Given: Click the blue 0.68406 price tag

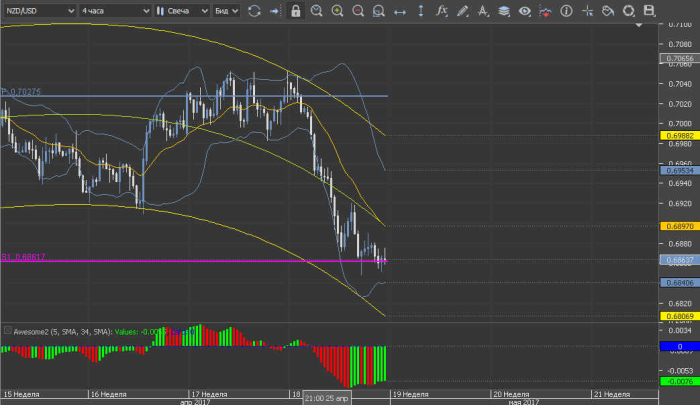Looking at the screenshot, I should (679, 283).
